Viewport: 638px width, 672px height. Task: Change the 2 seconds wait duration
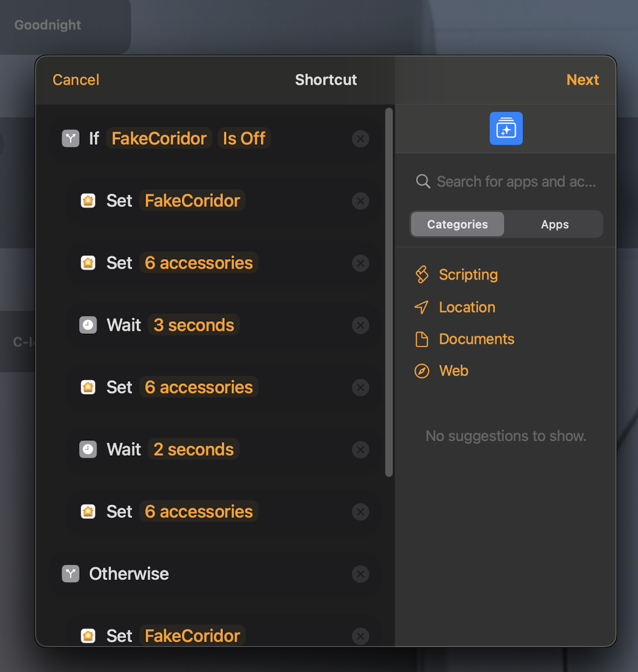193,449
